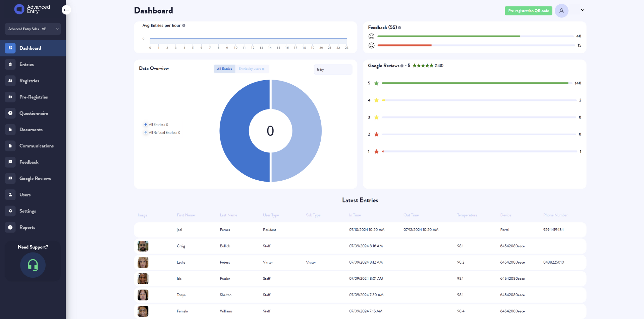Expand the chevron next to the profile avatar

583,10
